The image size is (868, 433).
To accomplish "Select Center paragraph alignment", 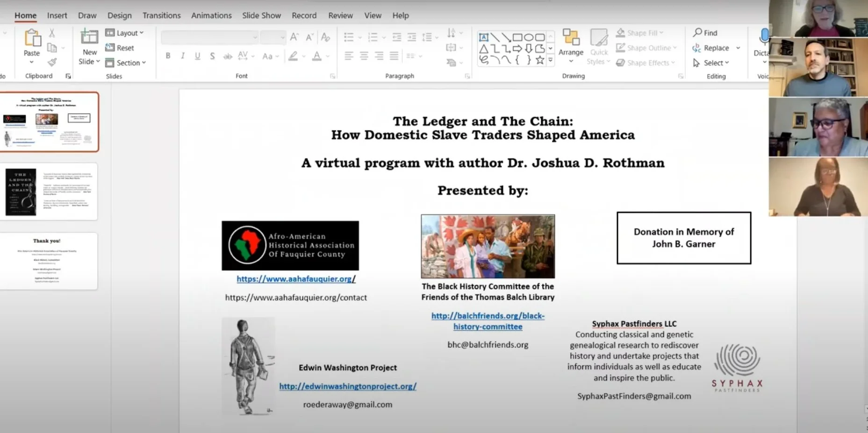I will point(364,56).
